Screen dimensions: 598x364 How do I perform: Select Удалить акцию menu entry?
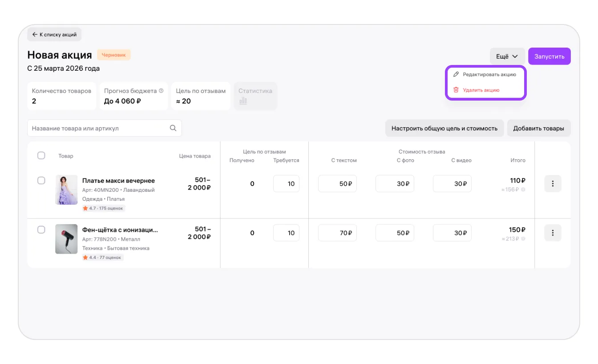(481, 90)
